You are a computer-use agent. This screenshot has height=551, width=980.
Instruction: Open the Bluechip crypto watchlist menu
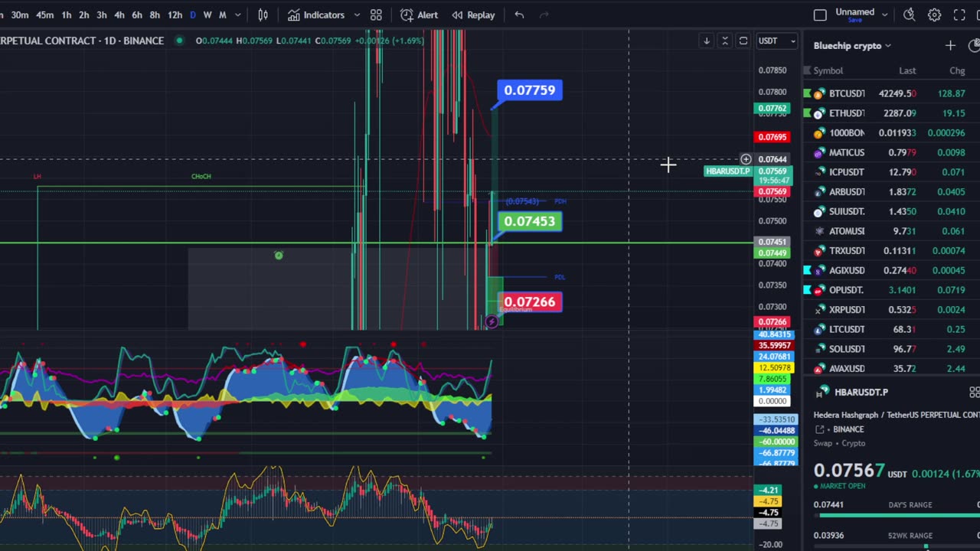(x=852, y=46)
